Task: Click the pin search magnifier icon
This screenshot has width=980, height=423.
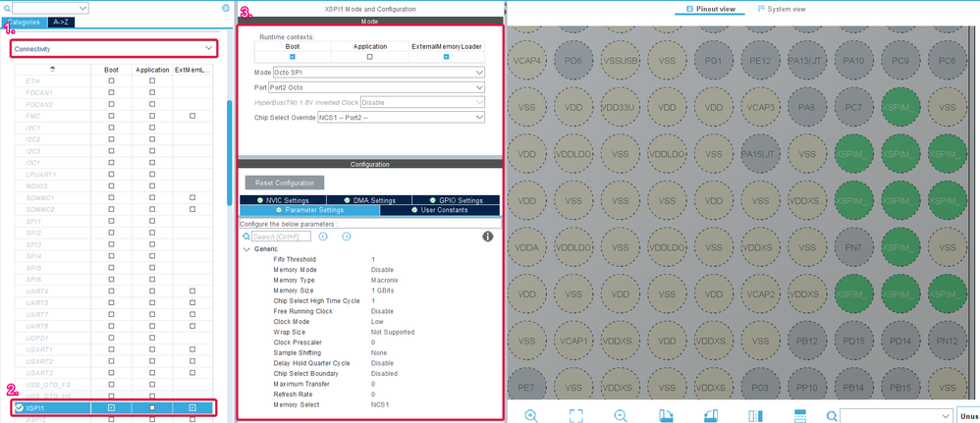Action: click(832, 416)
